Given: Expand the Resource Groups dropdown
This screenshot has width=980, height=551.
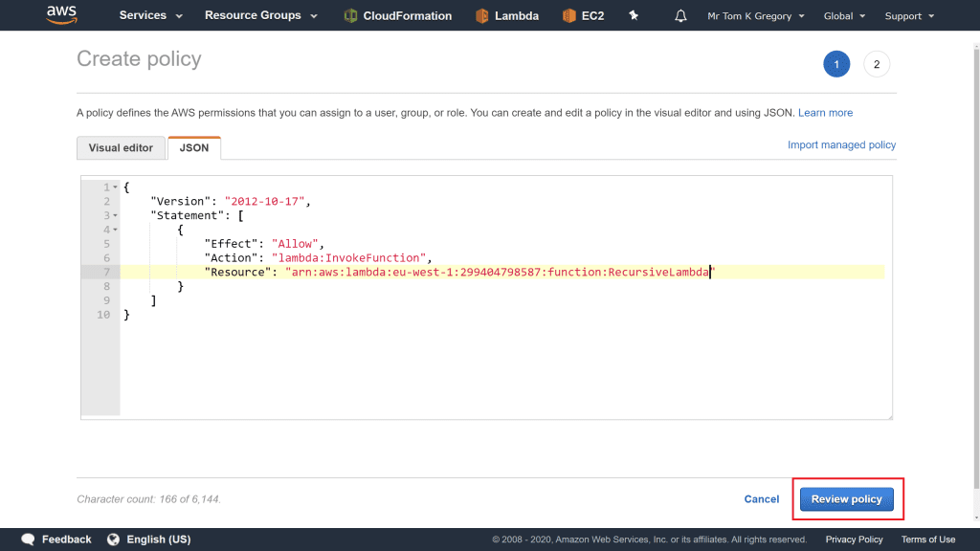Looking at the screenshot, I should (260, 16).
